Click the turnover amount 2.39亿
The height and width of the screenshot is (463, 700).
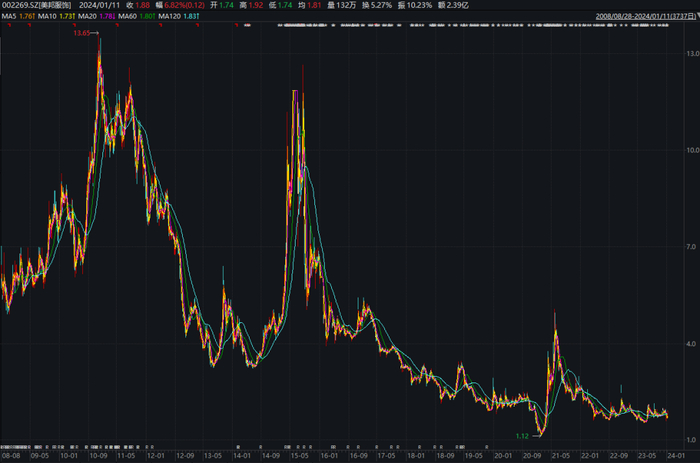click(457, 5)
